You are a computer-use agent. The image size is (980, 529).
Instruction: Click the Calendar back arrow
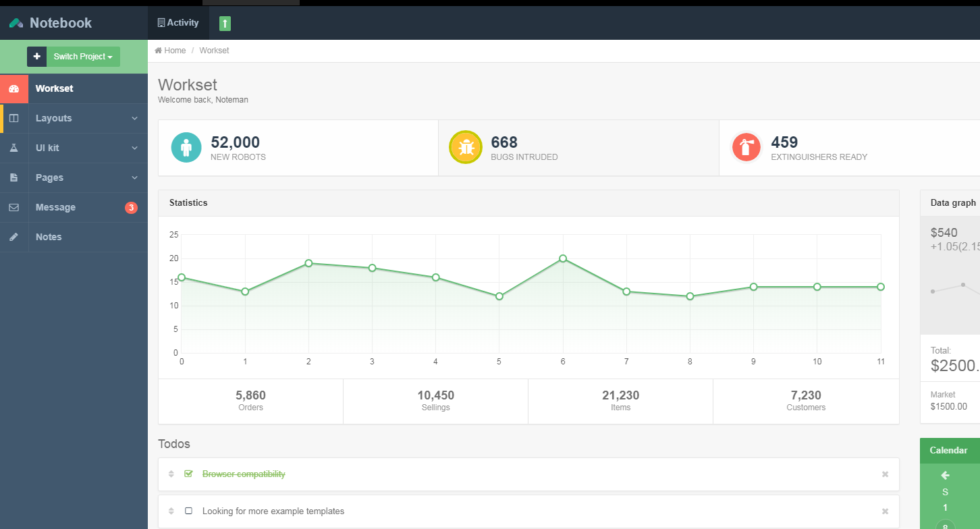click(945, 475)
